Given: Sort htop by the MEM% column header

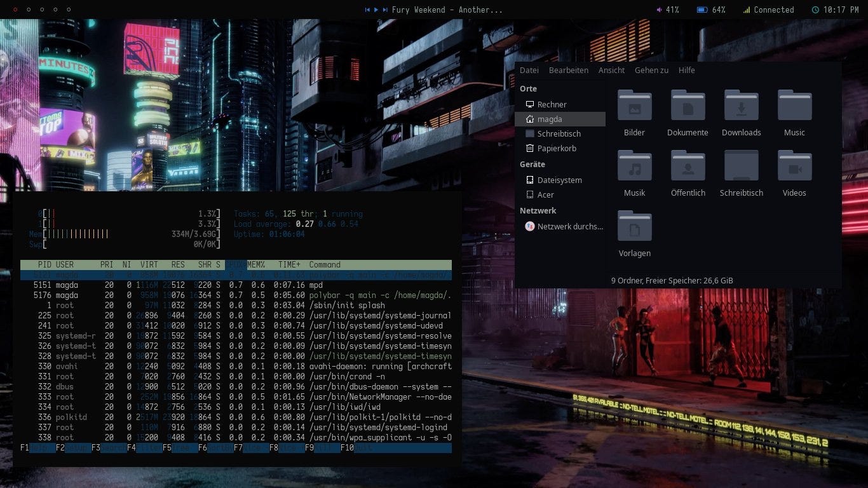Looking at the screenshot, I should (256, 265).
